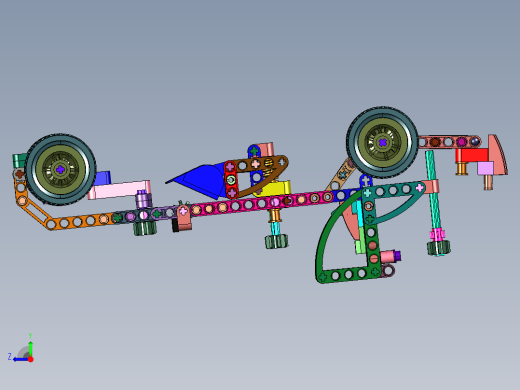This screenshot has height=390, width=520.
Task: Click the red origin dot of orientation triad
Action: click(31, 359)
